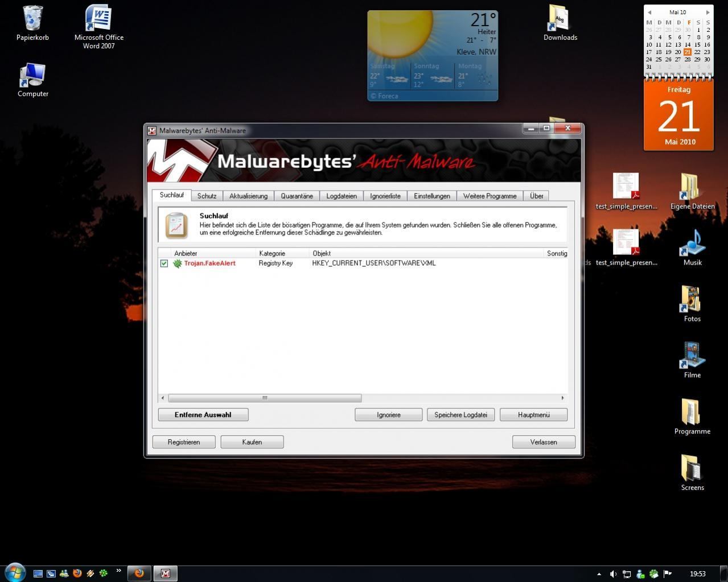
Task: Open the Aktualisierung tab
Action: point(248,196)
